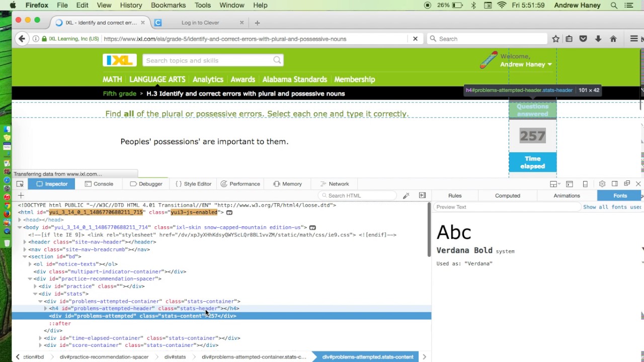644x362 pixels.
Task: Show devtools in separate window
Action: pos(627,184)
